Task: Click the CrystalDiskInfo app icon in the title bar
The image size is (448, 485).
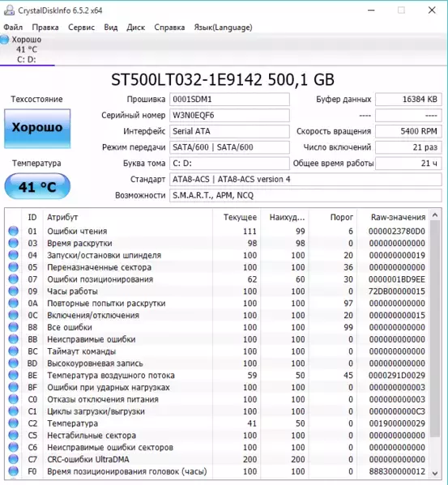Action: 9,11
